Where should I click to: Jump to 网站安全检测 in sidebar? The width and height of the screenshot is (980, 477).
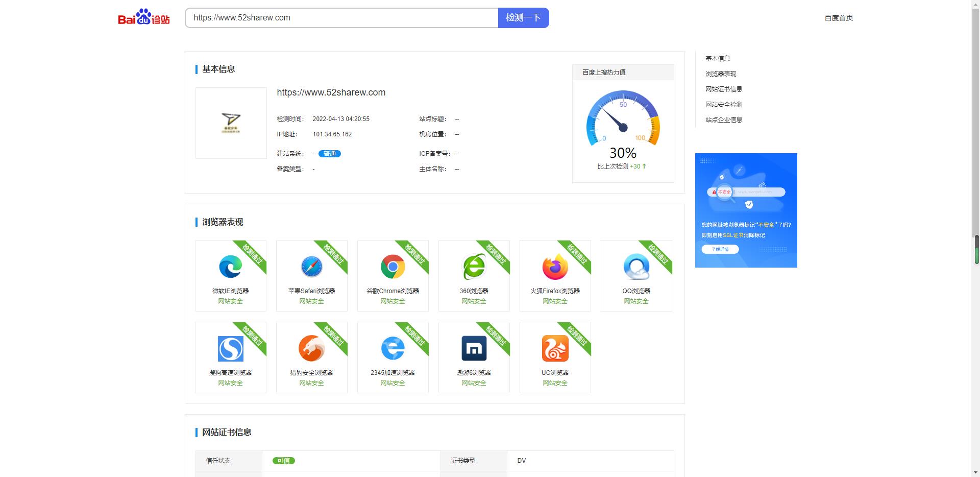(x=724, y=105)
